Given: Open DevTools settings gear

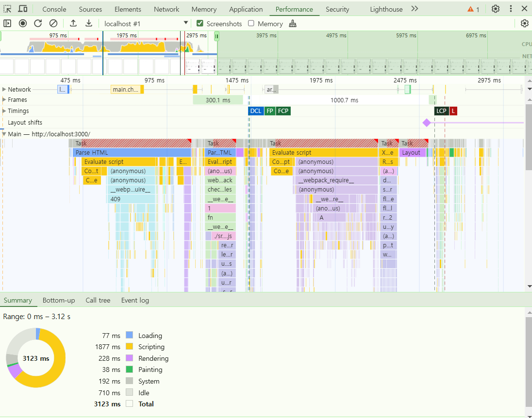Looking at the screenshot, I should coord(496,9).
